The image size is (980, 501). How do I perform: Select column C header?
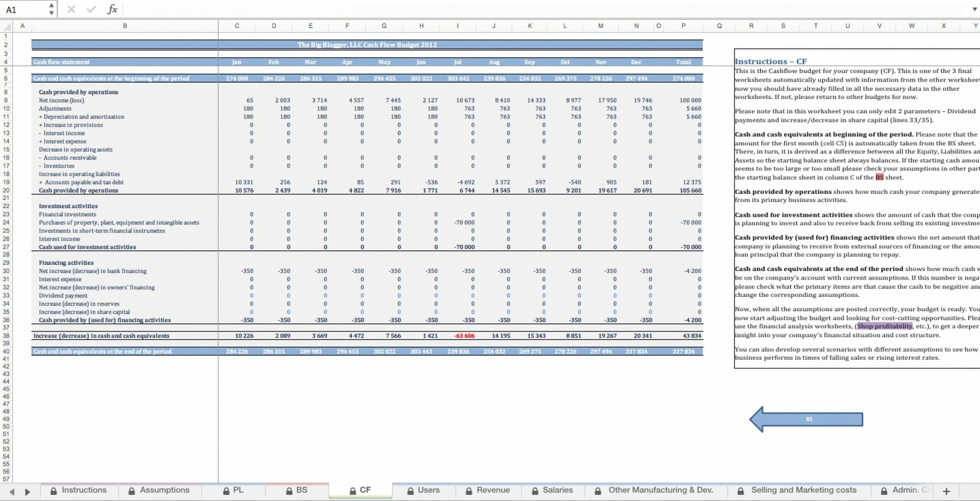click(237, 26)
